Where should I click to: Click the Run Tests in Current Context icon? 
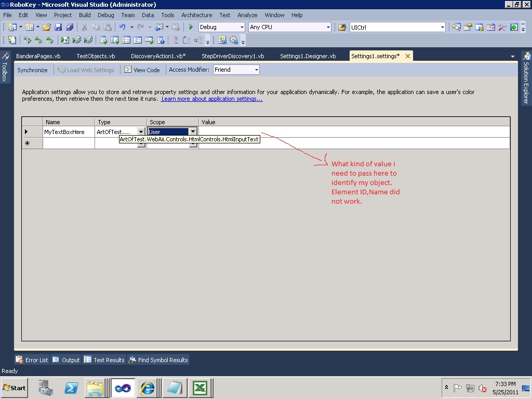[27, 40]
